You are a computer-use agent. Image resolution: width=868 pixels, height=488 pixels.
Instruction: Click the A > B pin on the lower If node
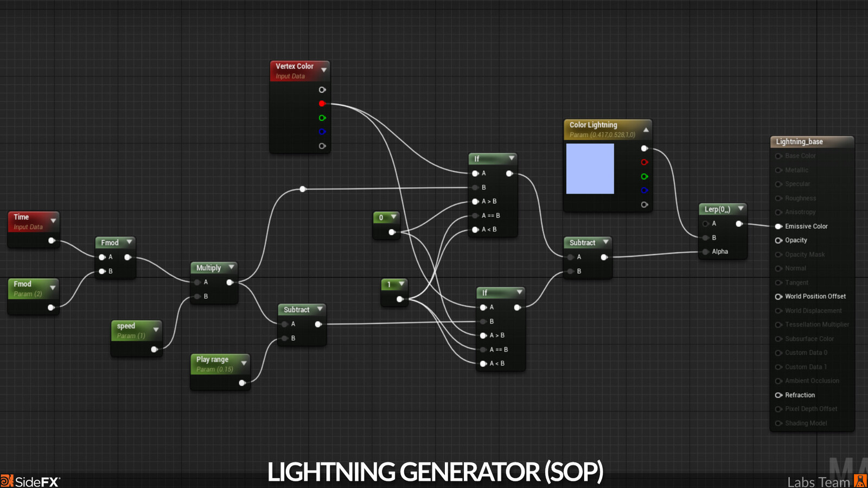click(482, 335)
